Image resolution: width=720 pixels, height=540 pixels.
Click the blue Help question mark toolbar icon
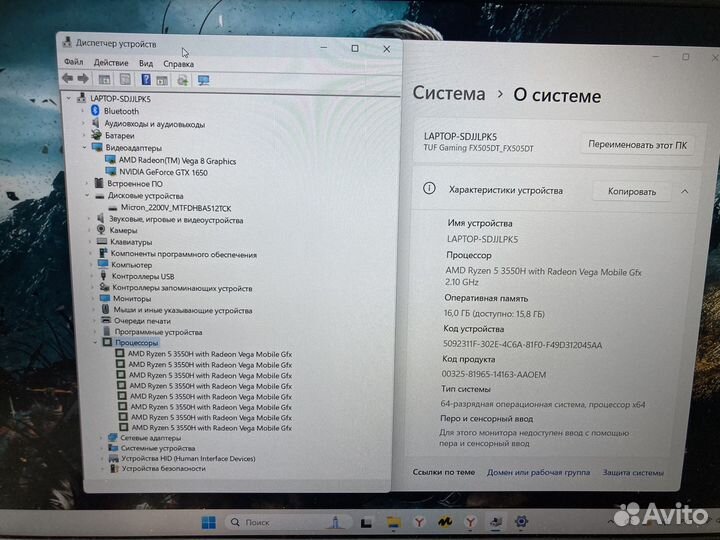[146, 79]
